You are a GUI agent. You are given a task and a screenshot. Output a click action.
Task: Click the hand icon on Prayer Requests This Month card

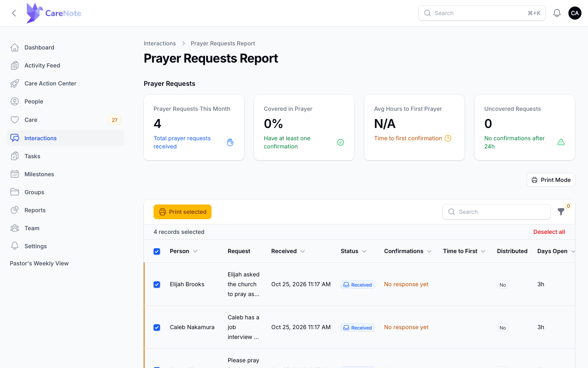pyautogui.click(x=230, y=142)
